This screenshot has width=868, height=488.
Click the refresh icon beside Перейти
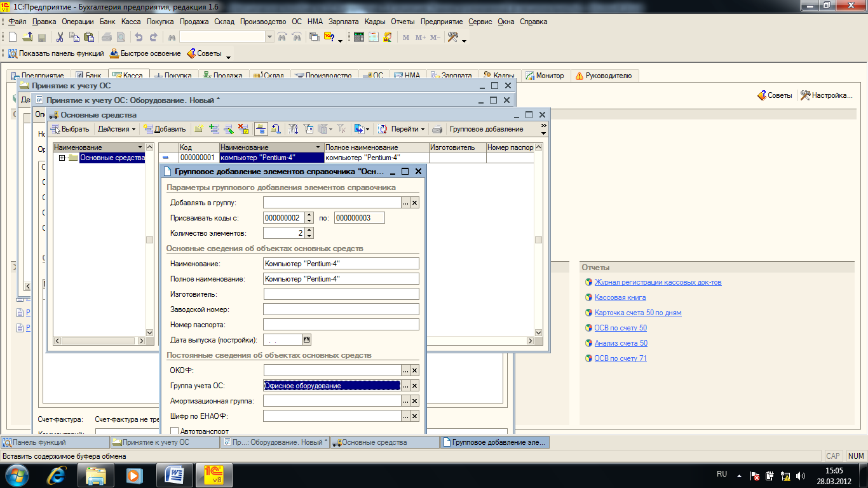(x=383, y=129)
